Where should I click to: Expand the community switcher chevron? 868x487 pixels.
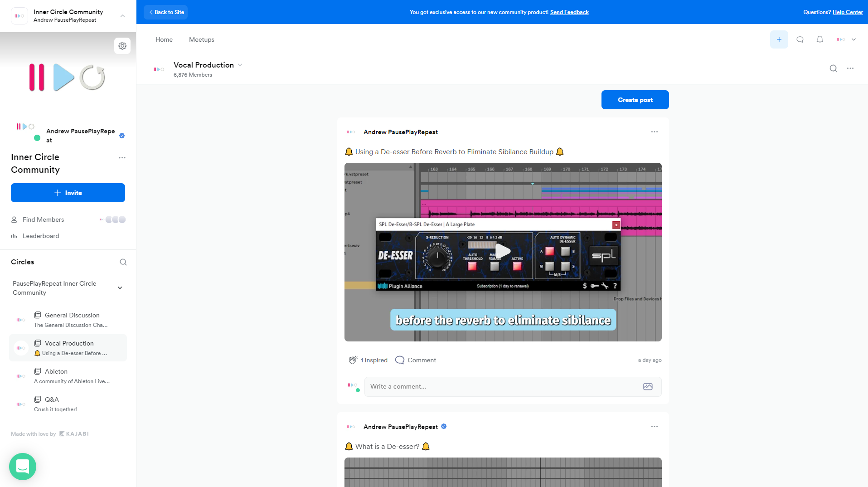(x=122, y=16)
